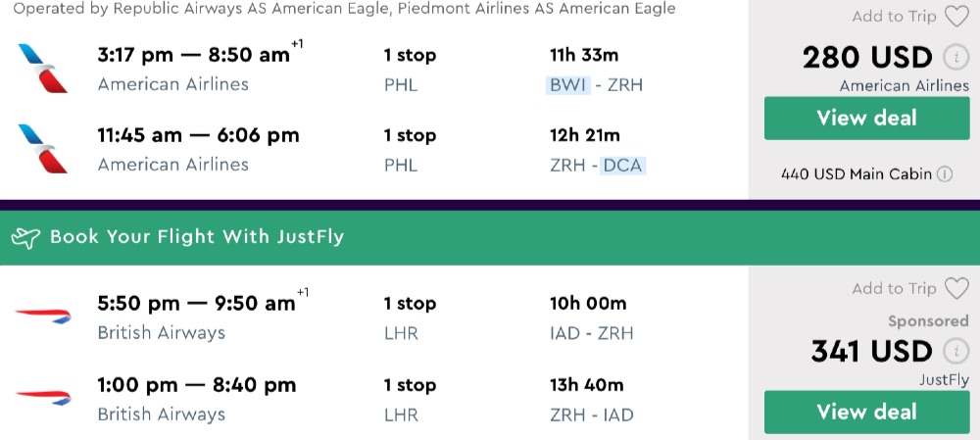This screenshot has width=980, height=440.
Task: Open the 3:17 pm — 8:50 am flight details
Action: (x=194, y=56)
